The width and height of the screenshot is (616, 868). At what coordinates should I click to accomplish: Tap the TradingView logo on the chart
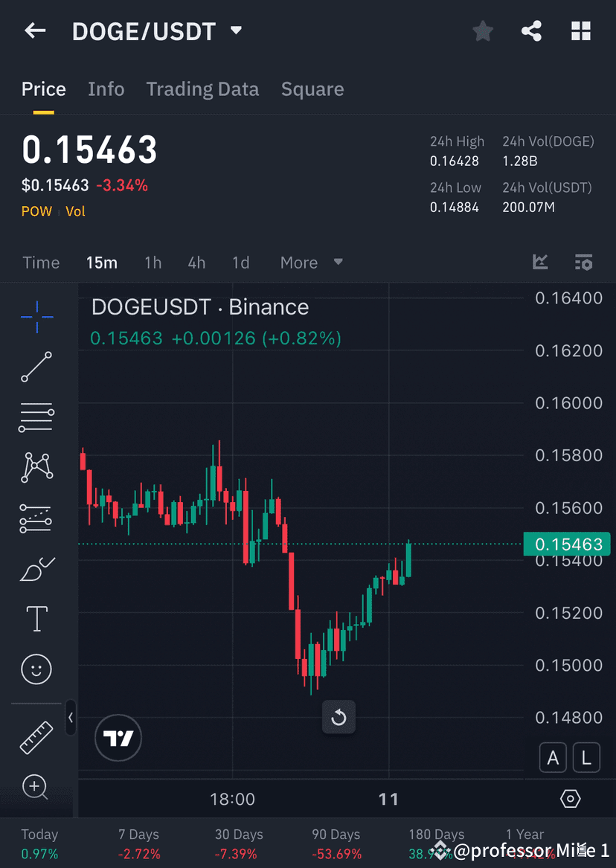(x=118, y=738)
